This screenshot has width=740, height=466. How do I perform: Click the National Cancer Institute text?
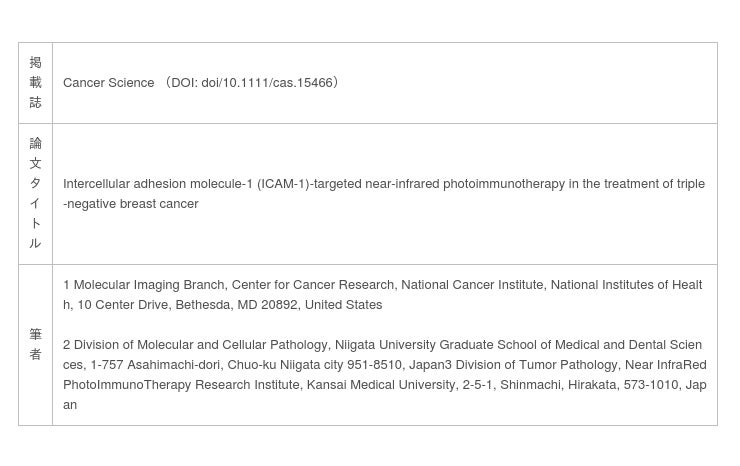pyautogui.click(x=472, y=285)
